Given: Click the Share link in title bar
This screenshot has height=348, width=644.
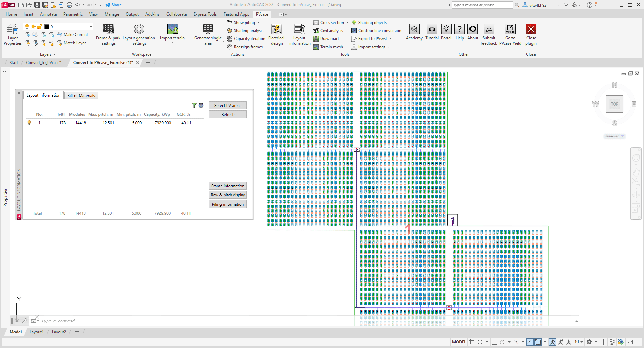Looking at the screenshot, I should click(113, 5).
